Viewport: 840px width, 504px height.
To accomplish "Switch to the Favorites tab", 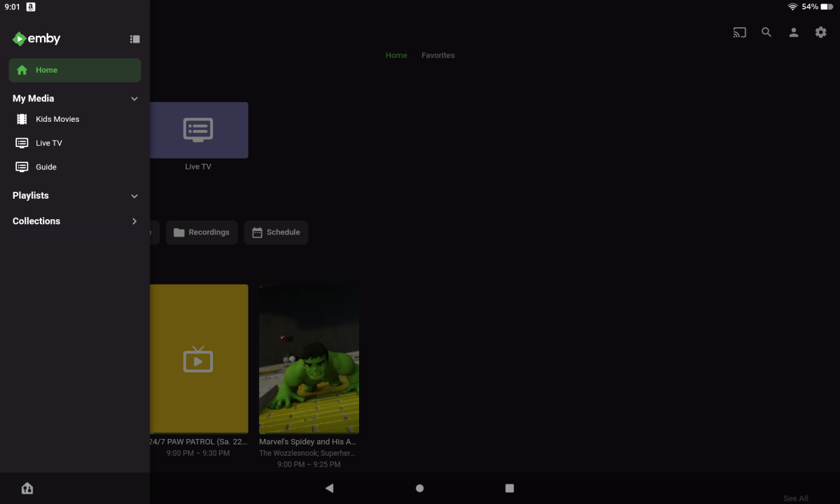I will [437, 55].
